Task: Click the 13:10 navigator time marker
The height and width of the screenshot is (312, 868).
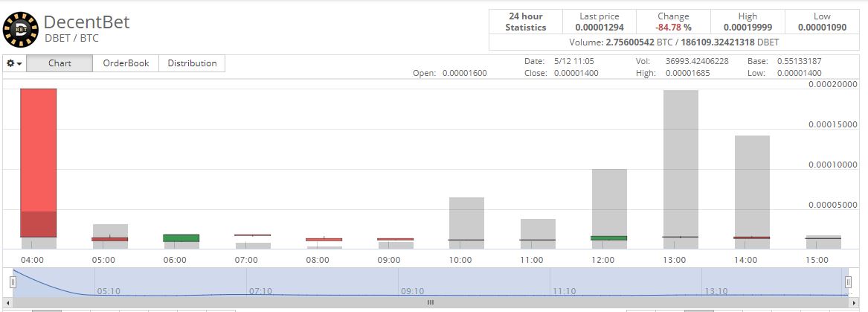Action: pyautogui.click(x=716, y=290)
